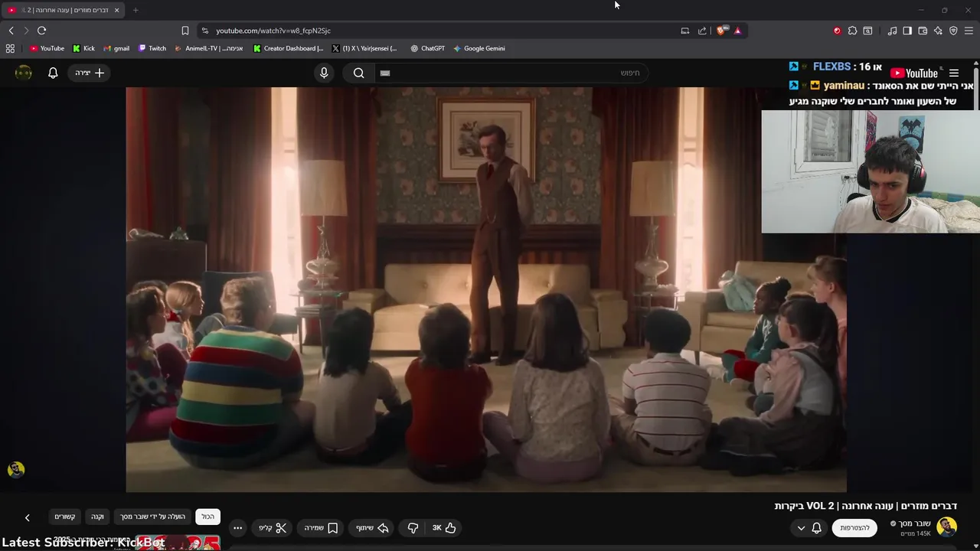Click the address bar URL

[x=273, y=31]
